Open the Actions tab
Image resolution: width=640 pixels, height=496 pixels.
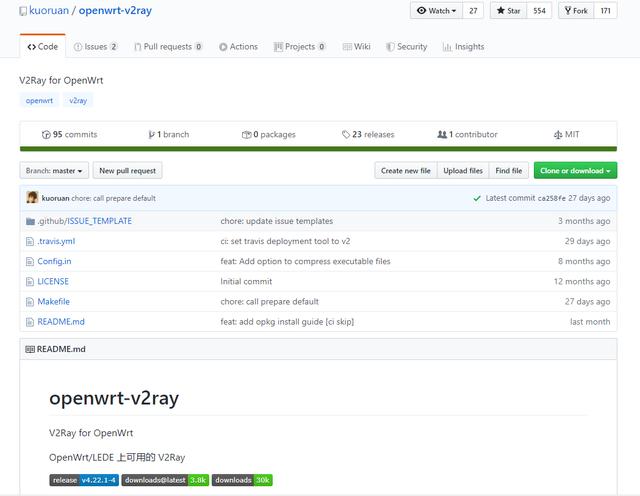[x=238, y=47]
